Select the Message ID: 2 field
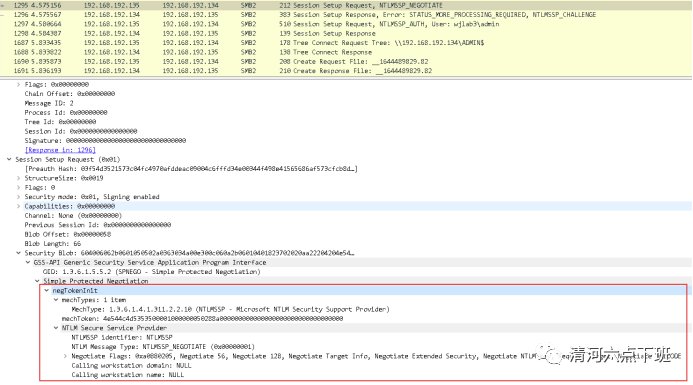The height and width of the screenshot is (385, 693). [49, 103]
